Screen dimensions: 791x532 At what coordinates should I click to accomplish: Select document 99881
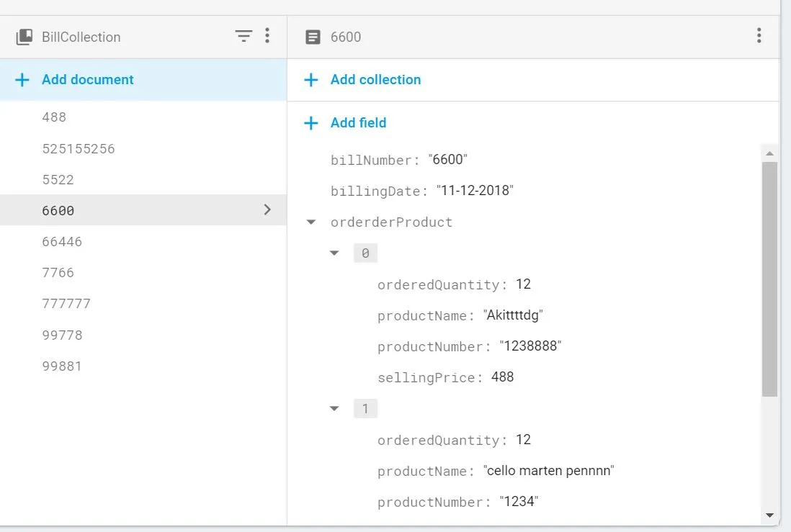[x=62, y=366]
